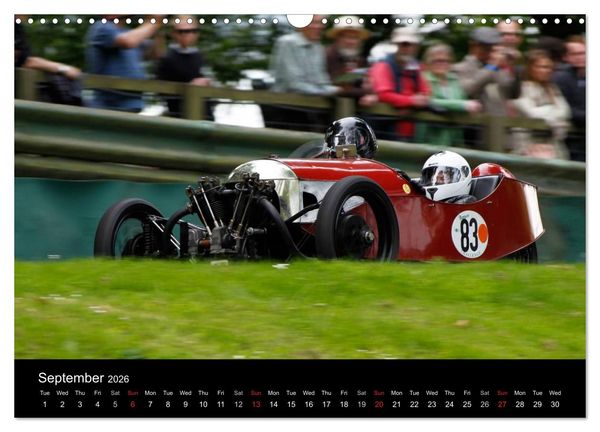The image size is (600, 432).
Task: Select date 19 in the calendar strip
Action: point(362,404)
